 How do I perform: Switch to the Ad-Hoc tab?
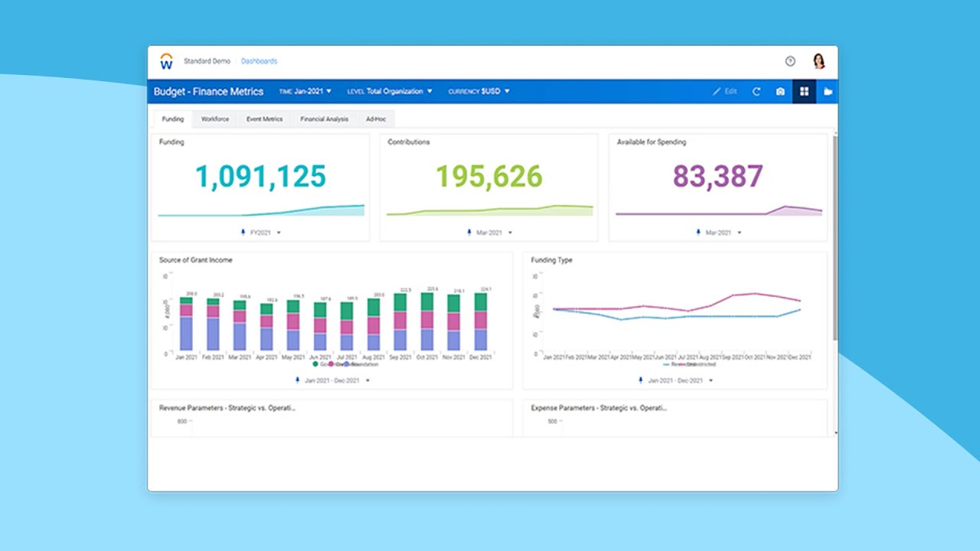[x=376, y=119]
